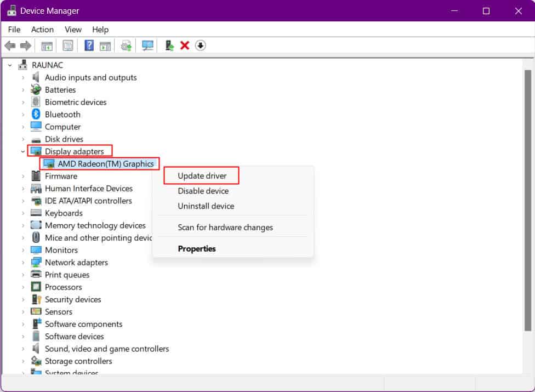Image resolution: width=535 pixels, height=392 pixels.
Task: Expand the Monitors chevron
Action: pyautogui.click(x=23, y=250)
